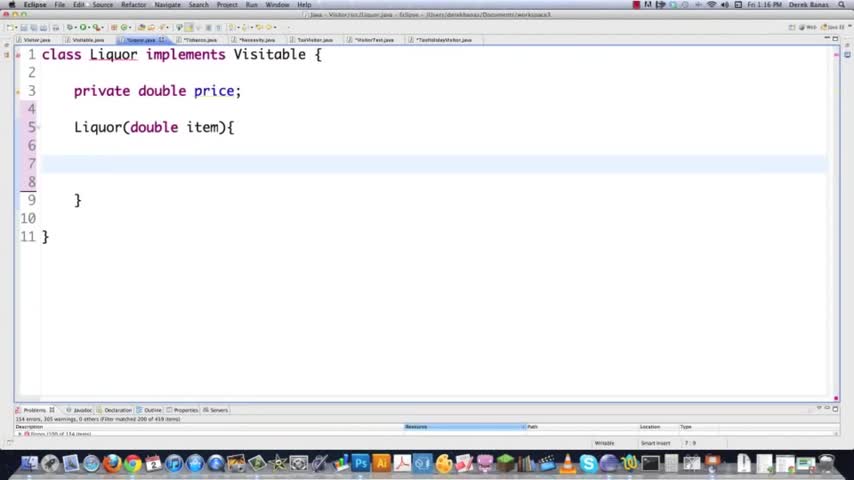Expand the New file dropdown arrow
The width and height of the screenshot is (854, 480).
[16, 27]
